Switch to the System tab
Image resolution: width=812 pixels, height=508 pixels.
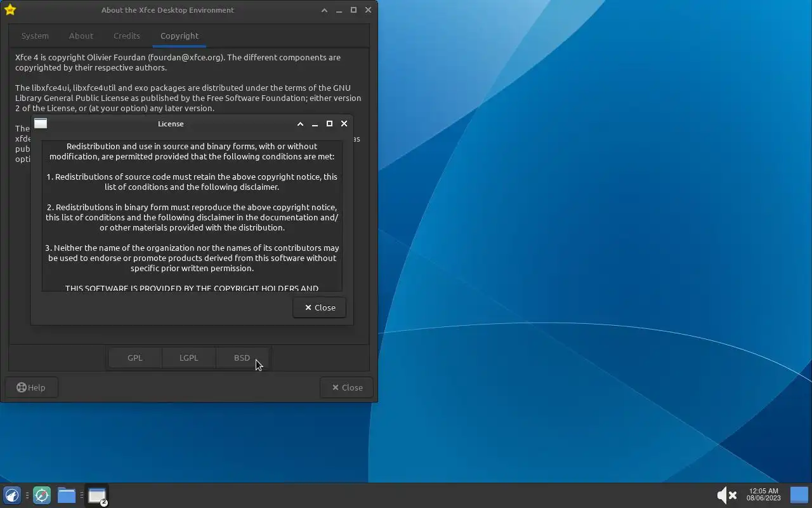point(35,36)
